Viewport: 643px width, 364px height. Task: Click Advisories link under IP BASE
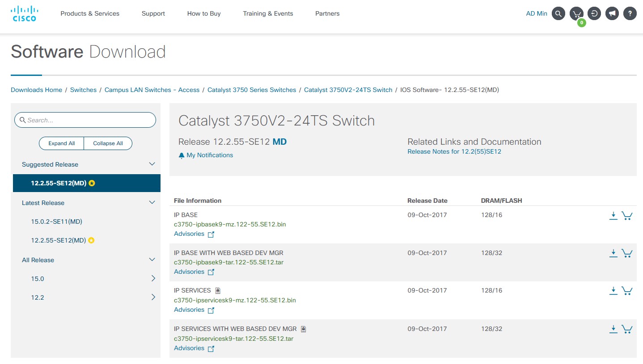click(189, 234)
